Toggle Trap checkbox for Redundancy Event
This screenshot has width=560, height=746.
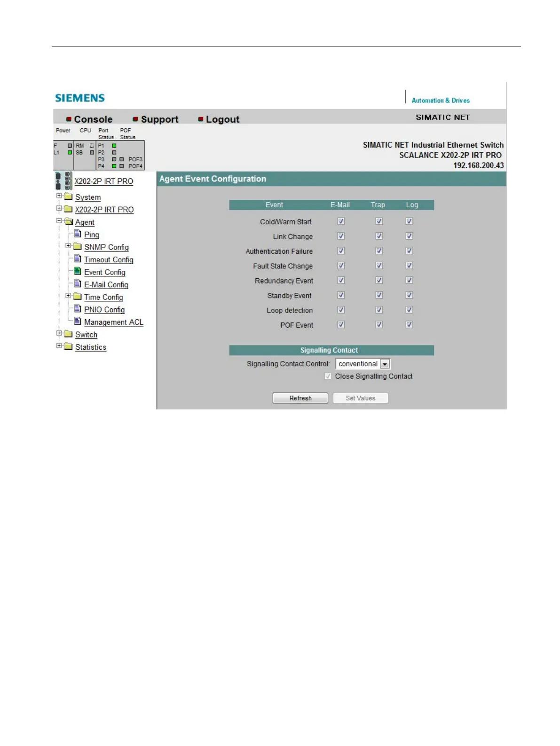(x=379, y=280)
